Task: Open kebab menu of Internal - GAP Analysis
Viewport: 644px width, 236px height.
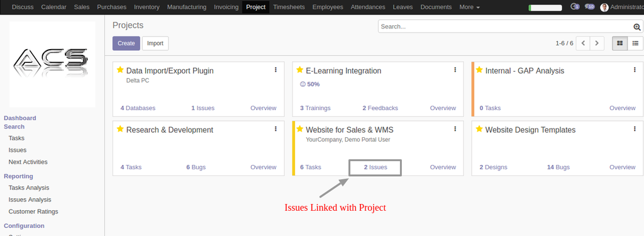Action: [x=635, y=70]
